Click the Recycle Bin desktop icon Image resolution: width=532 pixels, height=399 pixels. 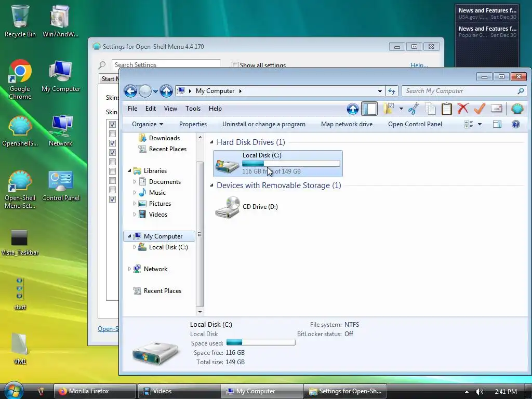(20, 21)
